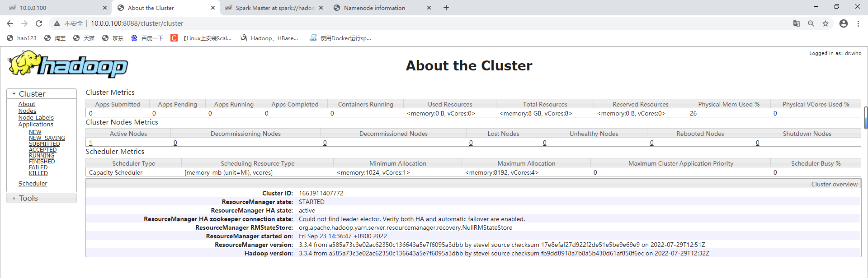Click the Decommissioned Nodes count link
The height and width of the screenshot is (278, 868).
coord(325,143)
